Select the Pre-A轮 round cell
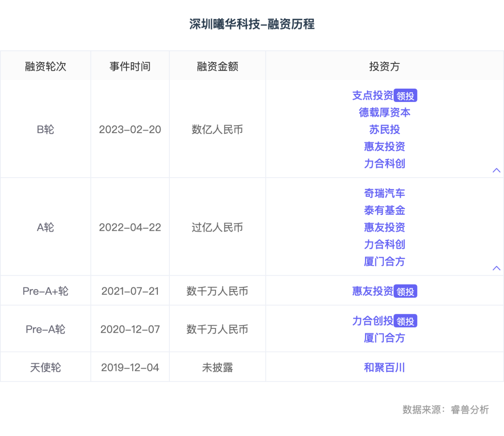504x436 pixels. click(46, 329)
